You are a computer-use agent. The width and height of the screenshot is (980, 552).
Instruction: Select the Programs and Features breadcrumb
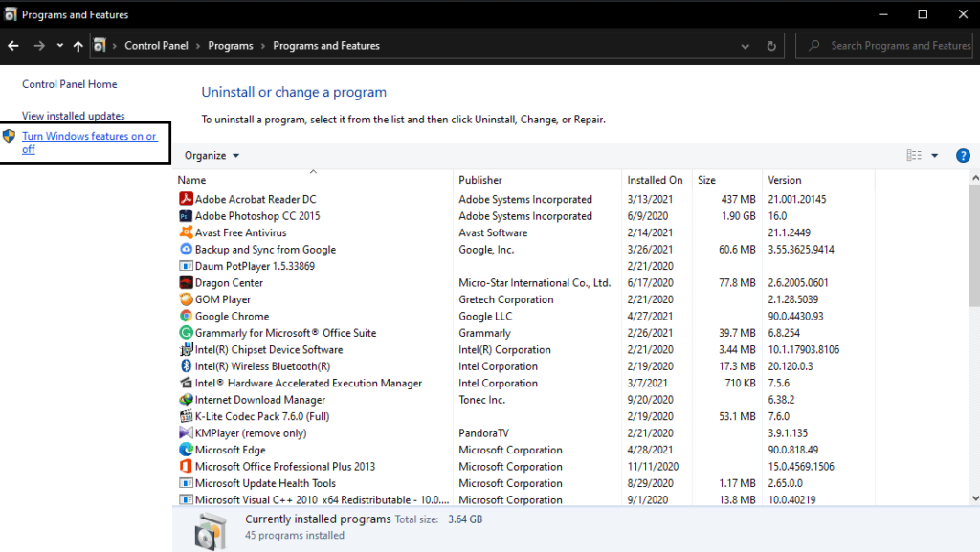pyautogui.click(x=326, y=46)
